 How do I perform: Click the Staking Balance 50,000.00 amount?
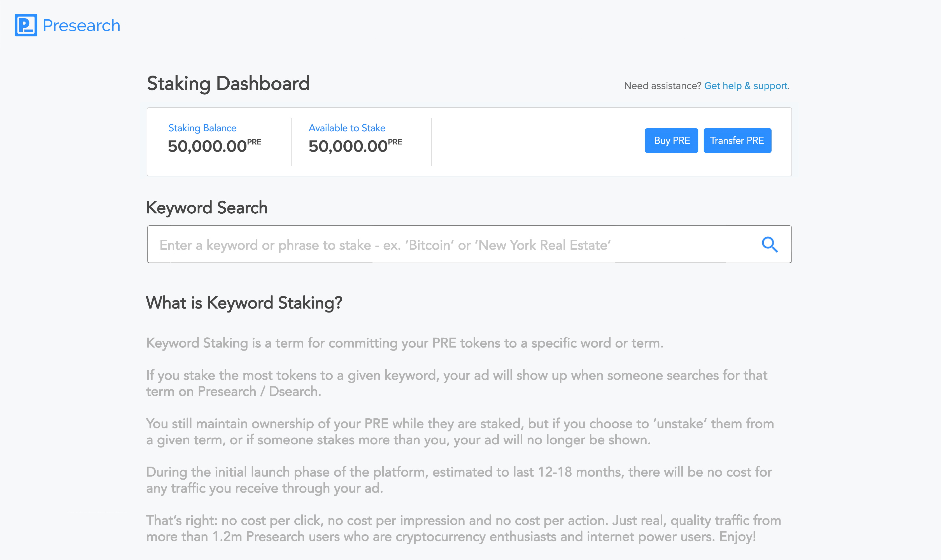pos(208,146)
